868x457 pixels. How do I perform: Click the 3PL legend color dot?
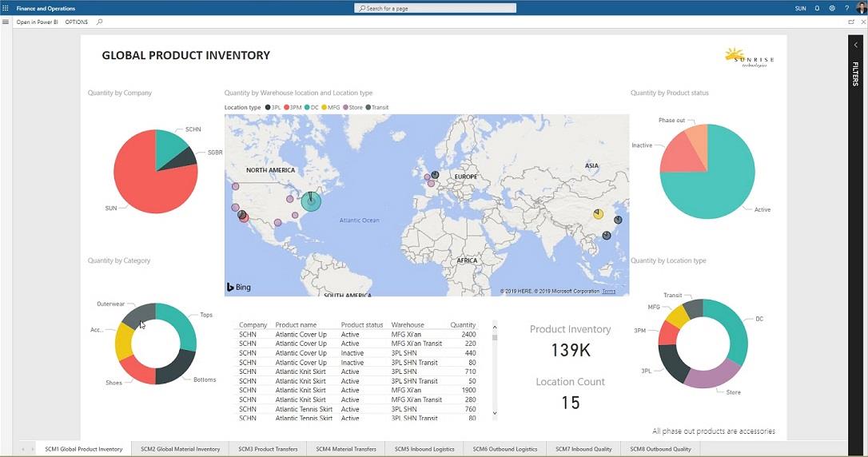[x=268, y=107]
